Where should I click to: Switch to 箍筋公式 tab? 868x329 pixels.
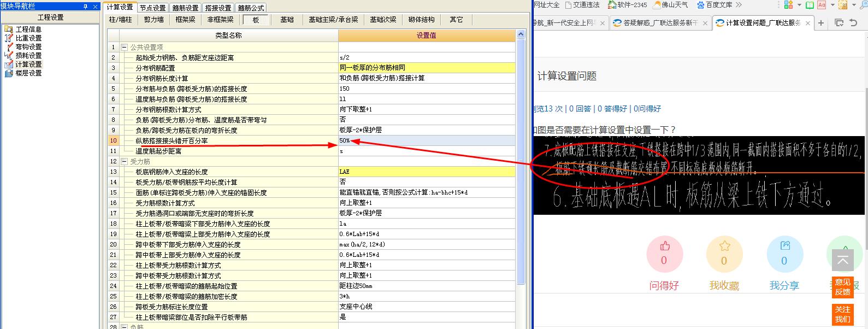(251, 8)
